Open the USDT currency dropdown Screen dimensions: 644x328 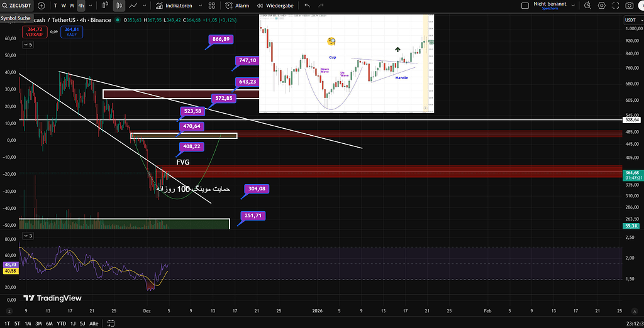(x=631, y=20)
